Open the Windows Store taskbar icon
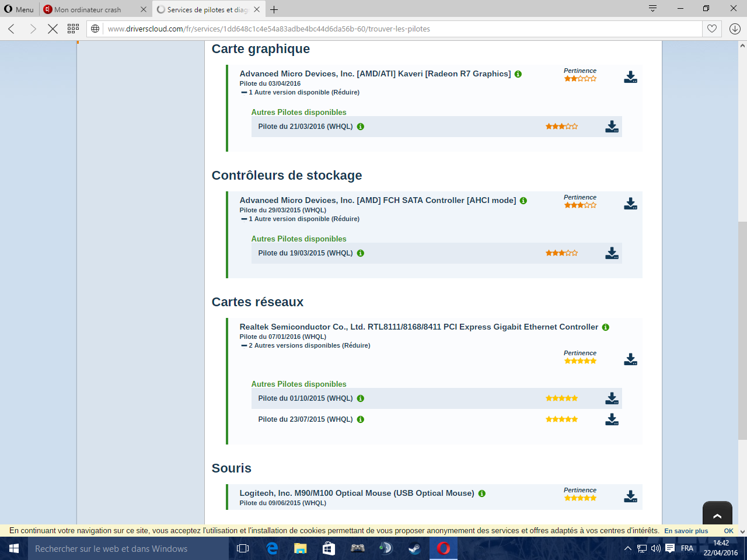 point(329,548)
